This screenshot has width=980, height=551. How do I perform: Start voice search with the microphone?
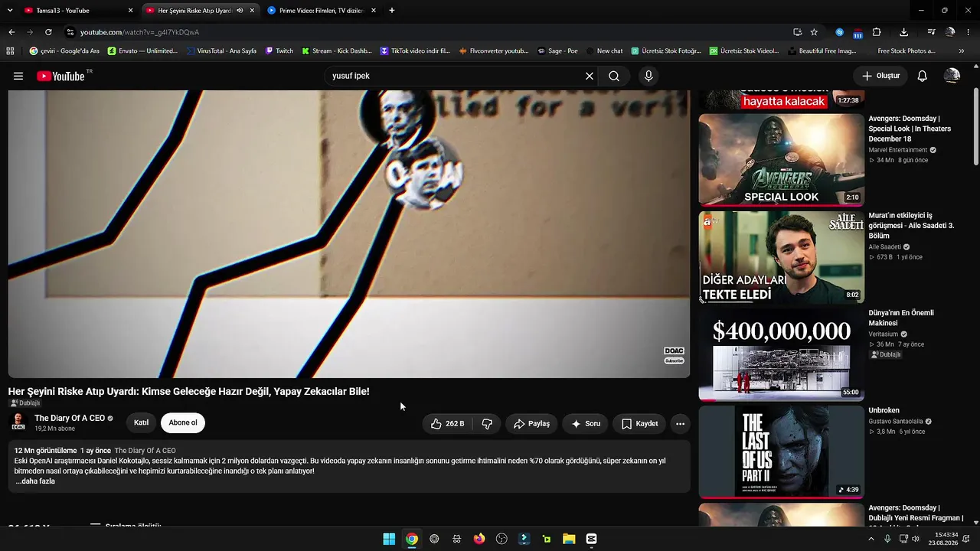point(648,76)
